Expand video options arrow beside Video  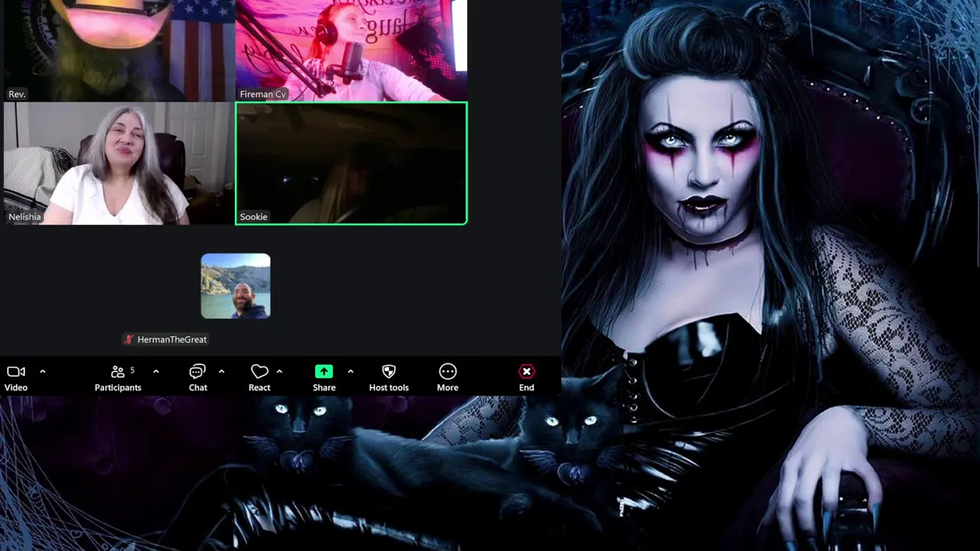(x=42, y=372)
